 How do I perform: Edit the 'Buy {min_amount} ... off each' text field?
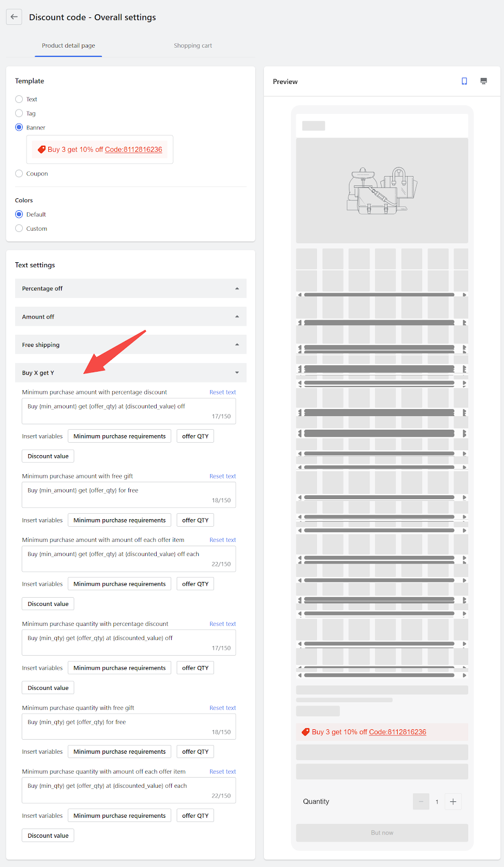click(129, 559)
